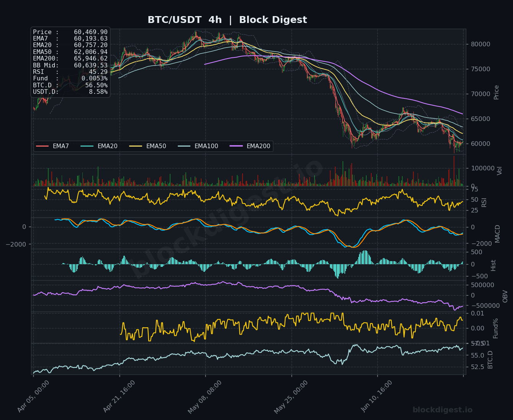Click the Fund% axis label

pos(495,328)
